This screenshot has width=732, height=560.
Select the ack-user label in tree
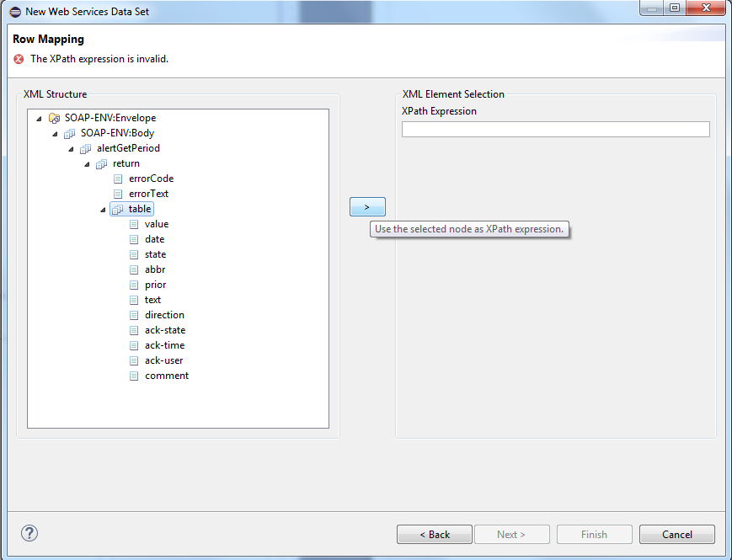coord(164,360)
